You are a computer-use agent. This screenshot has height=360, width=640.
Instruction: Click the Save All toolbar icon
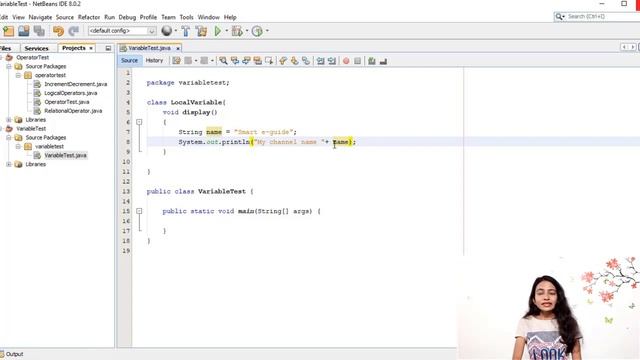[x=39, y=31]
